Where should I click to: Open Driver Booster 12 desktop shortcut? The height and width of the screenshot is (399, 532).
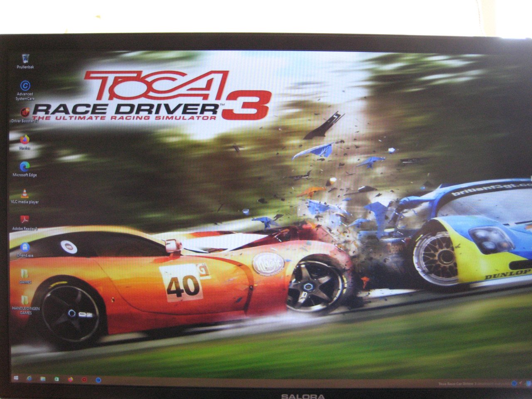click(25, 115)
